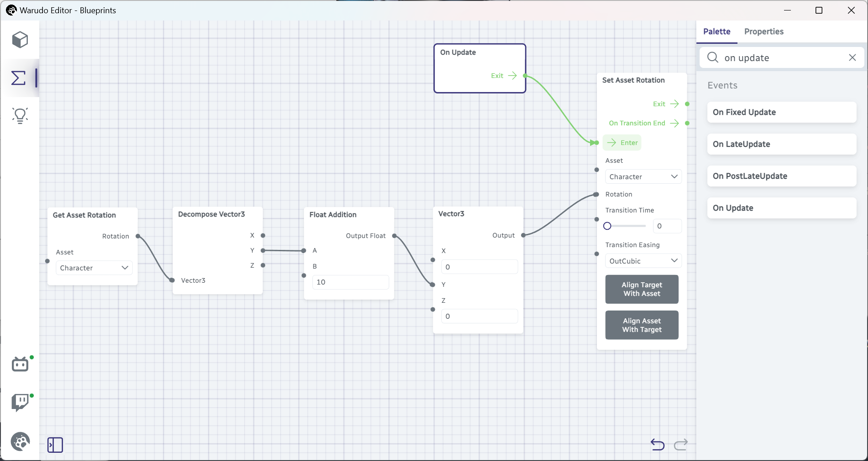Screen dimensions: 868x461
Task: Click Vector3 Output port
Action: pos(523,235)
